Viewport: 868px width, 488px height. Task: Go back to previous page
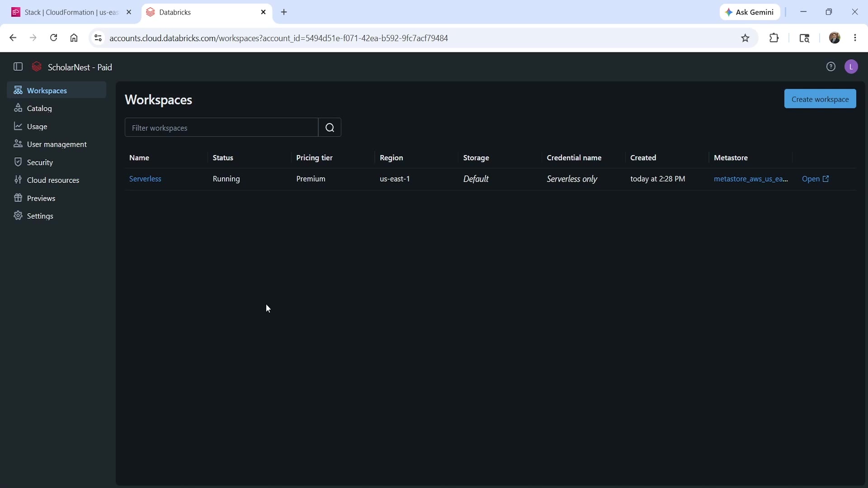tap(13, 38)
